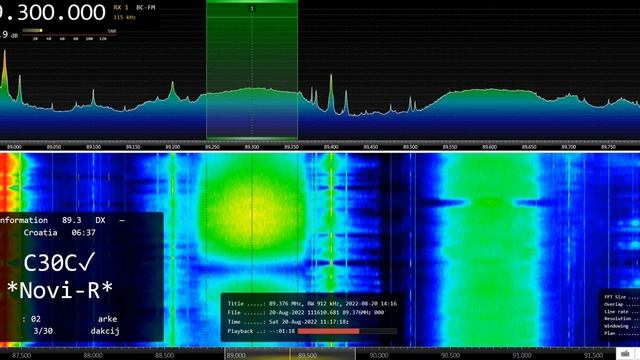Click the File line in playback info box

pos(306,313)
